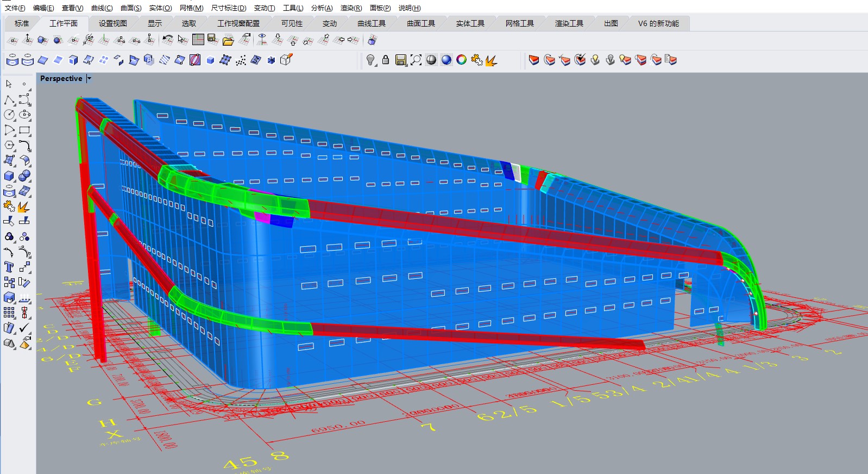Switch to the V6 的新功能 tab
The height and width of the screenshot is (474, 868).
tap(658, 23)
